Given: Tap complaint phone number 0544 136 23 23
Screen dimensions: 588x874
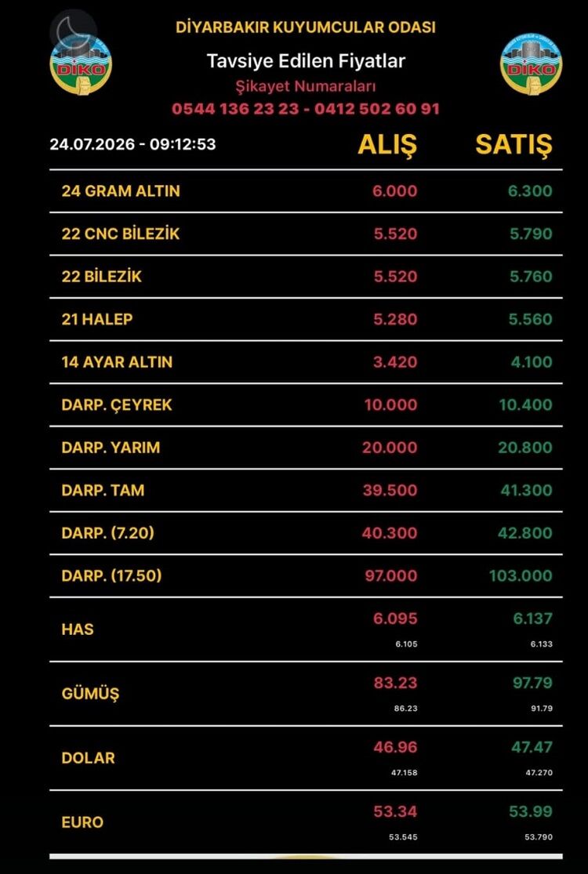Looking at the screenshot, I should pos(234,109).
